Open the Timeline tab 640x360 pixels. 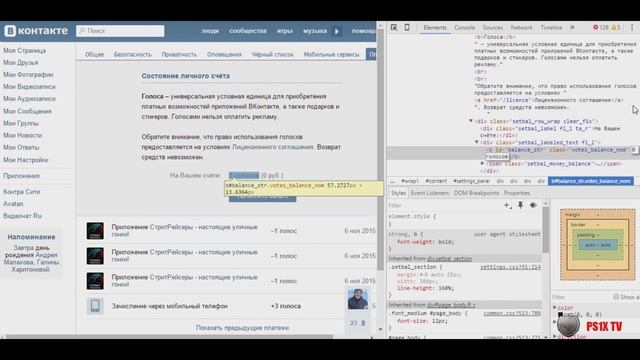[x=551, y=27]
